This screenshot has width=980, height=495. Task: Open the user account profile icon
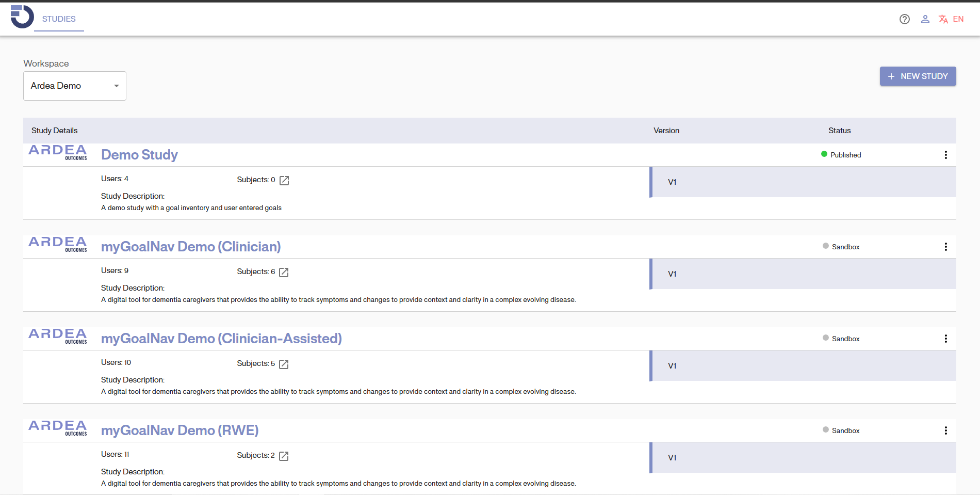coord(925,19)
